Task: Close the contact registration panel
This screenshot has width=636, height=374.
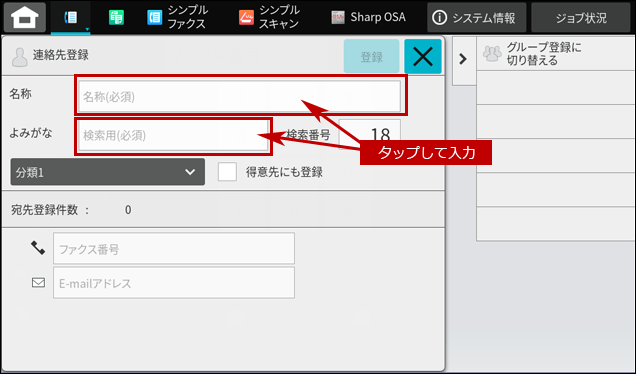Action: 423,56
